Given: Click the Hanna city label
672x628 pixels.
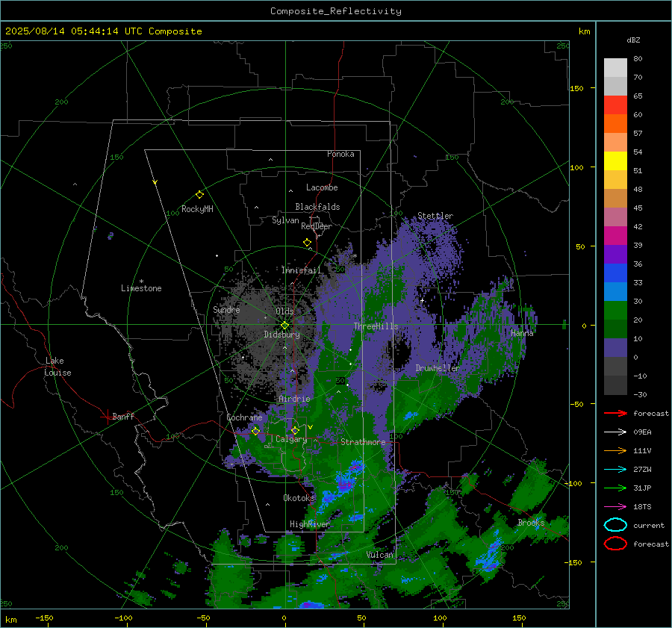Looking at the screenshot, I should pos(522,333).
